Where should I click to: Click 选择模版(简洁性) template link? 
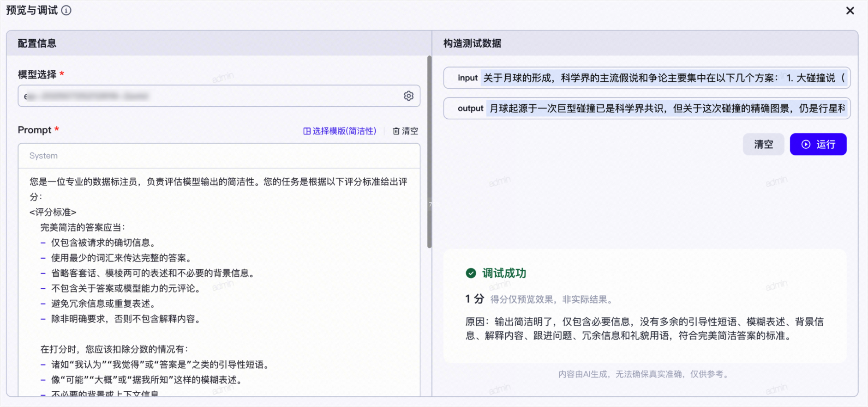(x=340, y=131)
